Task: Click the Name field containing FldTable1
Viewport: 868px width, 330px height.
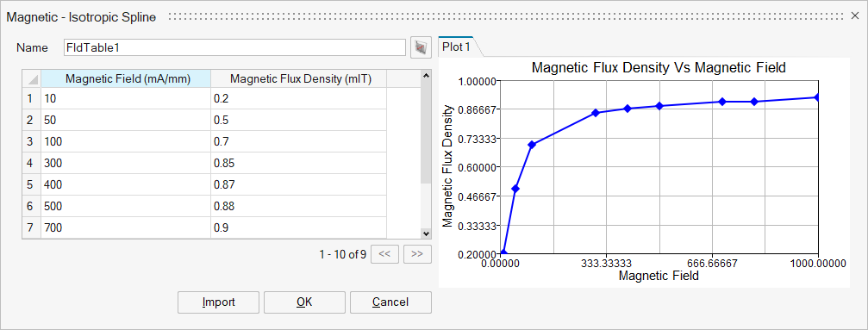Action: [x=234, y=47]
